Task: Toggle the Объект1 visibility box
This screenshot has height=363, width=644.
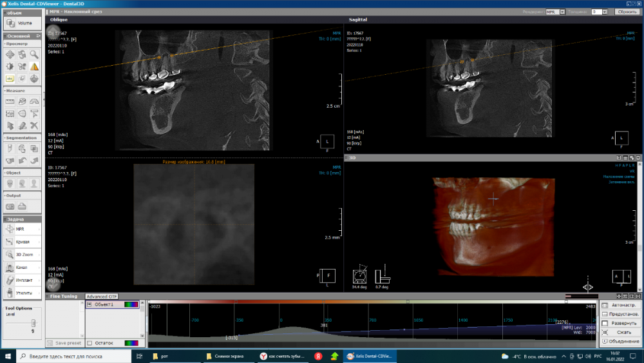Action: coord(90,304)
